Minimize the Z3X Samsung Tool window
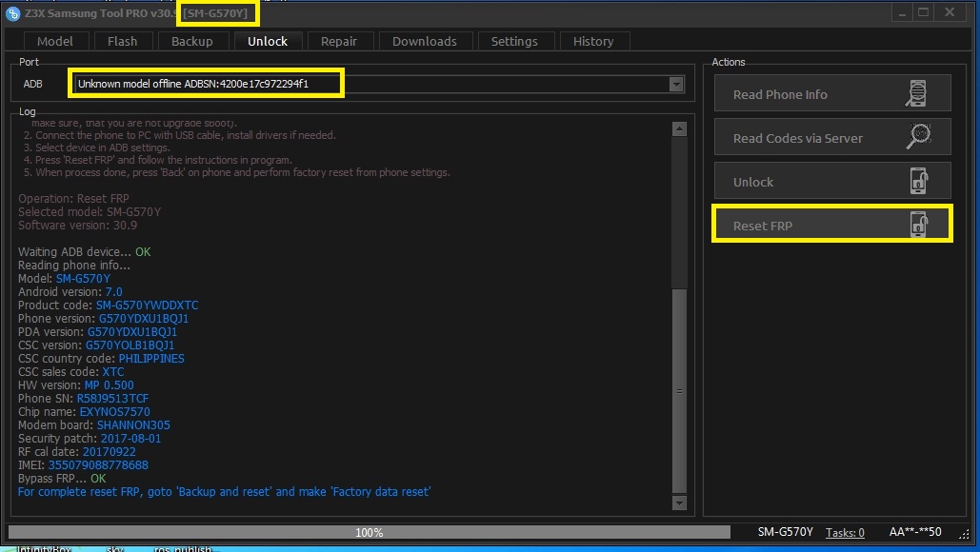The height and width of the screenshot is (552, 980). point(902,12)
